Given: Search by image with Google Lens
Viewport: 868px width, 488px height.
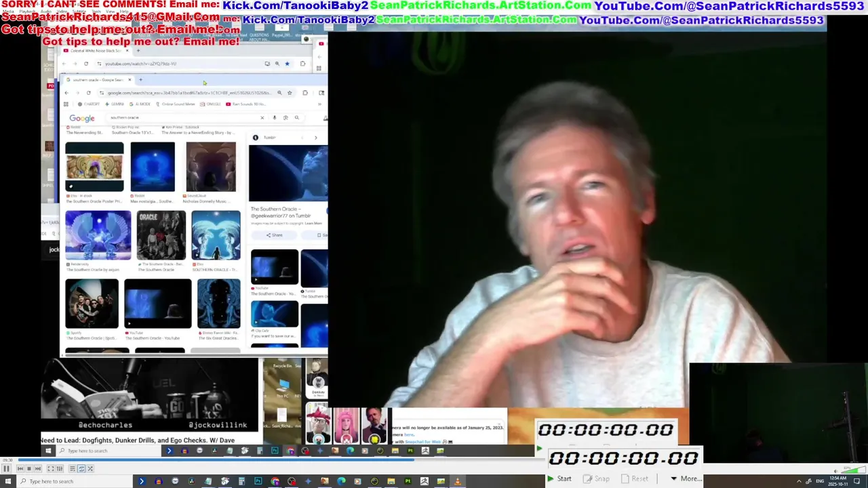Looking at the screenshot, I should point(285,118).
